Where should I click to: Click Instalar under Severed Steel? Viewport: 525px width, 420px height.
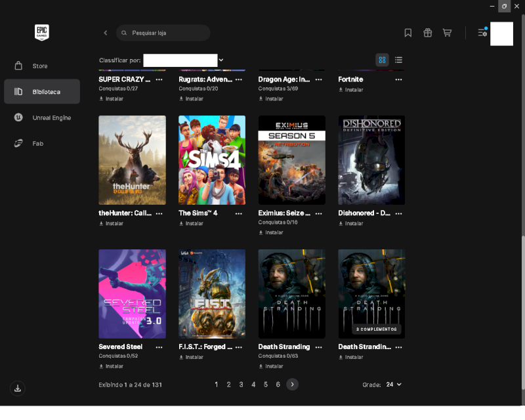[111, 366]
